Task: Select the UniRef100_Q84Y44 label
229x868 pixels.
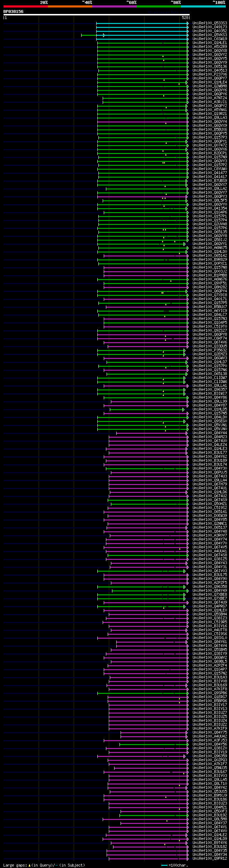Action: click(210, 433)
